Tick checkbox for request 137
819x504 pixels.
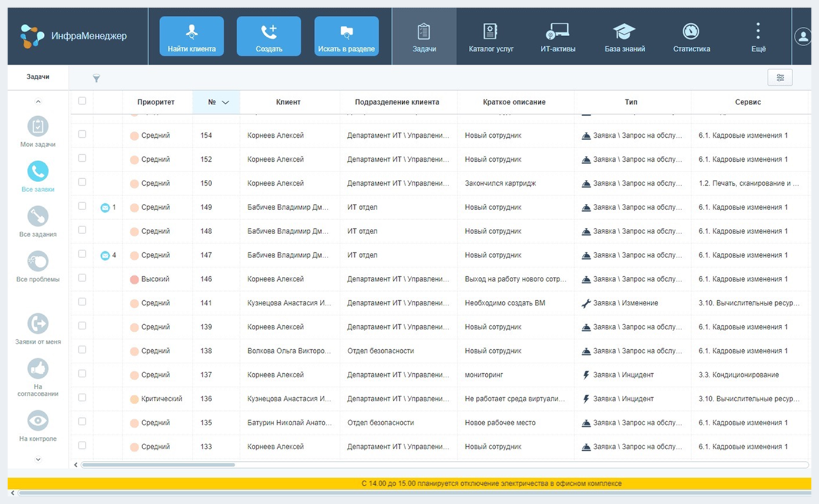pyautogui.click(x=82, y=374)
